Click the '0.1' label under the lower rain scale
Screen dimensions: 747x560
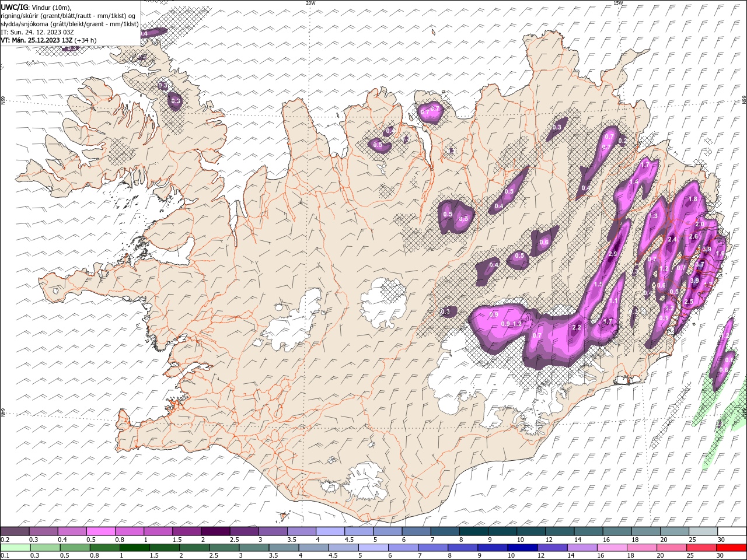click(5, 556)
